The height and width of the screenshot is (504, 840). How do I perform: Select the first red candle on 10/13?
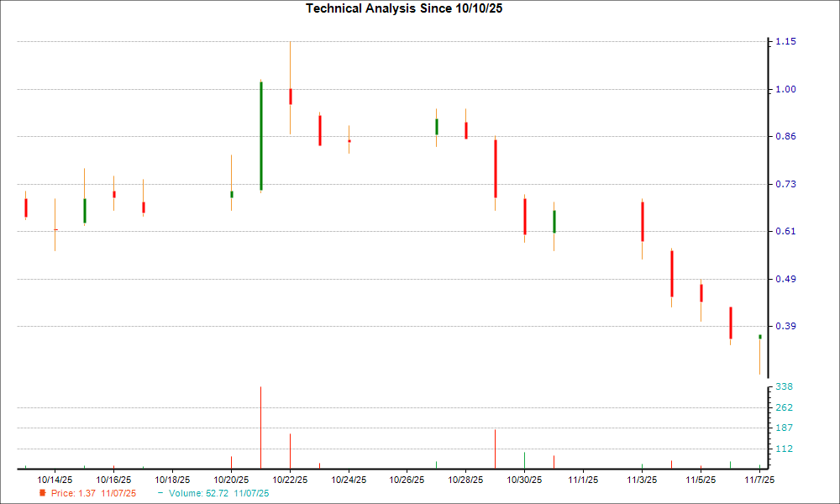tap(25, 206)
